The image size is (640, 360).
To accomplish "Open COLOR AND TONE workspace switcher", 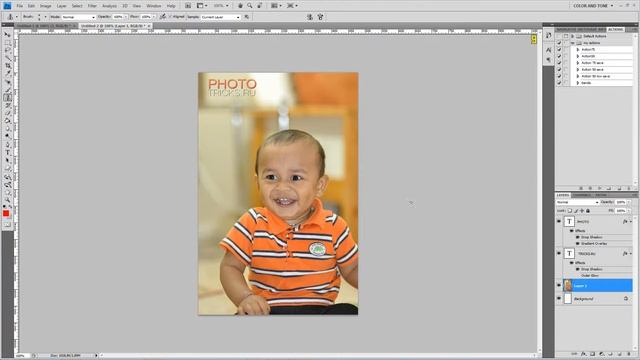I will point(593,6).
